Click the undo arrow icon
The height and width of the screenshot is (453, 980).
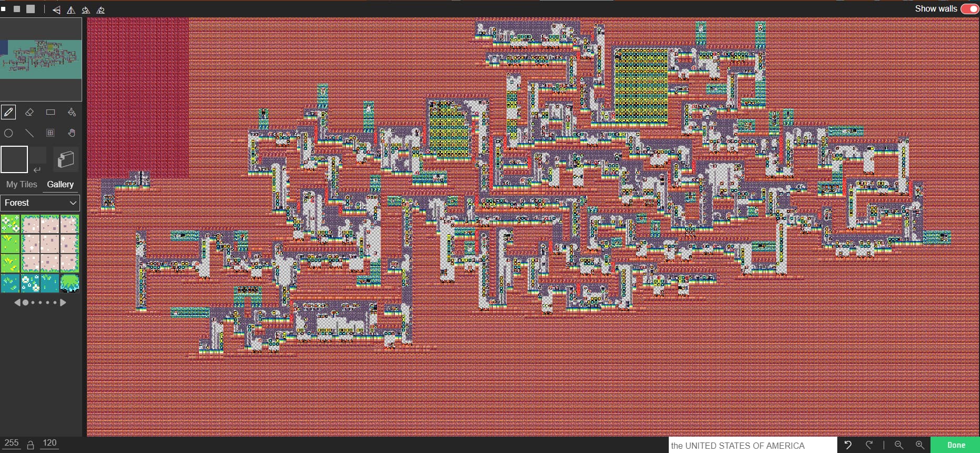coord(848,445)
